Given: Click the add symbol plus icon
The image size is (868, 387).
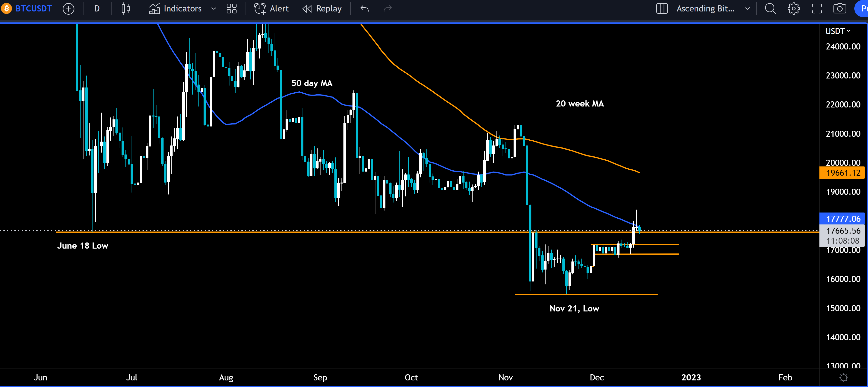Looking at the screenshot, I should (68, 9).
